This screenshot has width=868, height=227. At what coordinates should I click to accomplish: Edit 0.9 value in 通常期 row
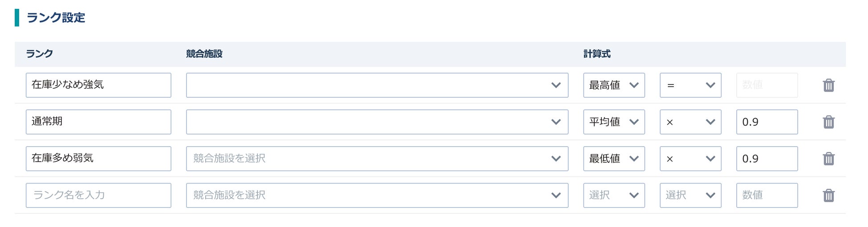coord(767,122)
